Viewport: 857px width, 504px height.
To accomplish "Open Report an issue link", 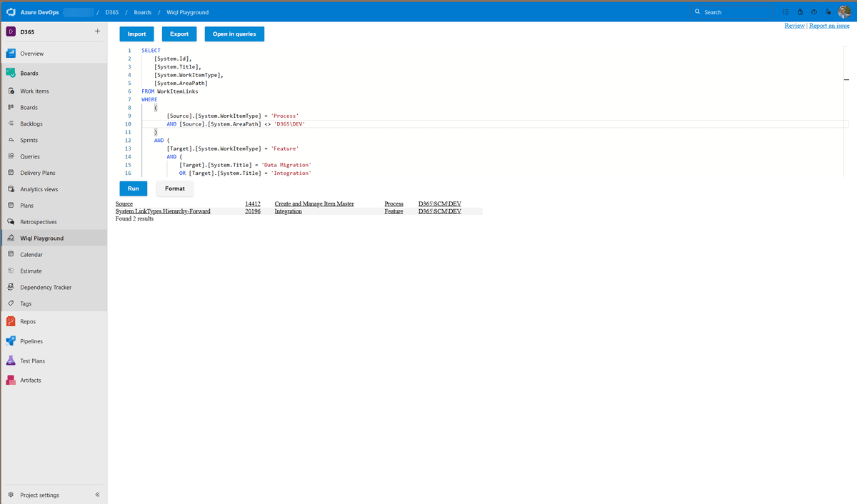I will pos(829,26).
